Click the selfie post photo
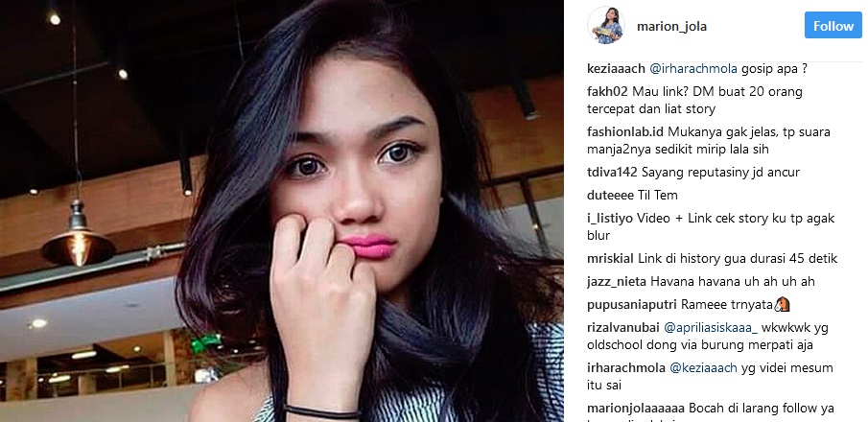Viewport: 868px width, 422px height. 282,211
